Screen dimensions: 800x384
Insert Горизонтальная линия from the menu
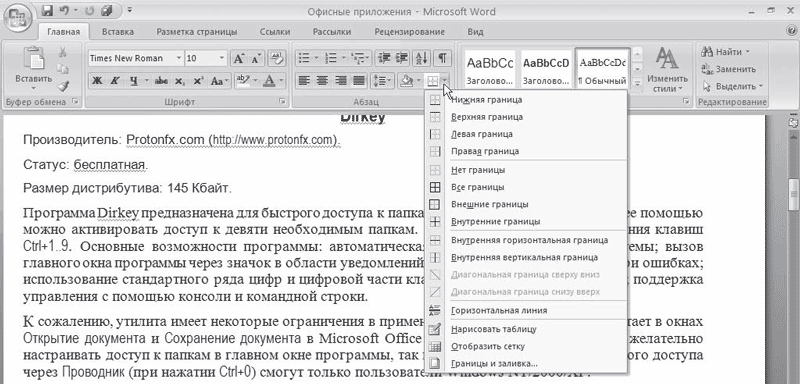[526, 310]
